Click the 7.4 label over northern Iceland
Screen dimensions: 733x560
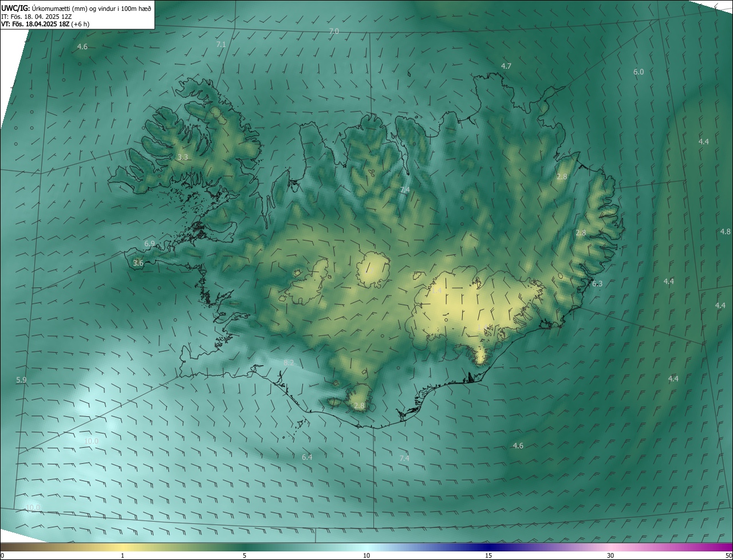pos(405,190)
